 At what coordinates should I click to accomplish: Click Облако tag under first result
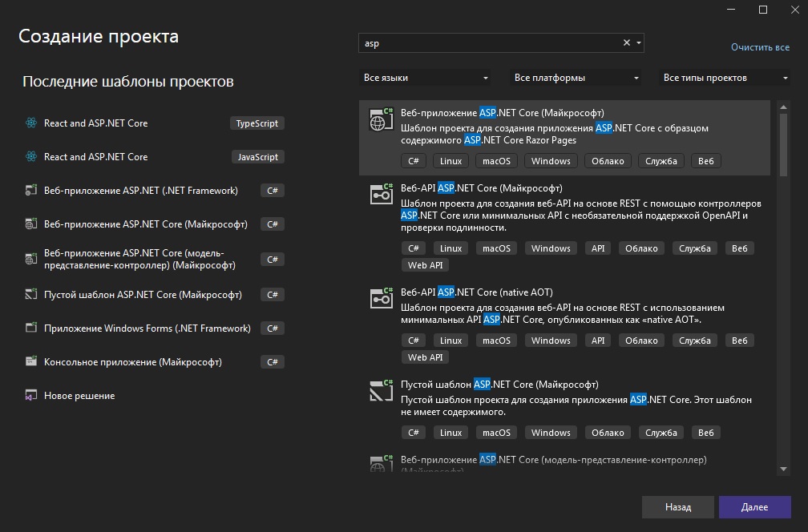pyautogui.click(x=608, y=161)
